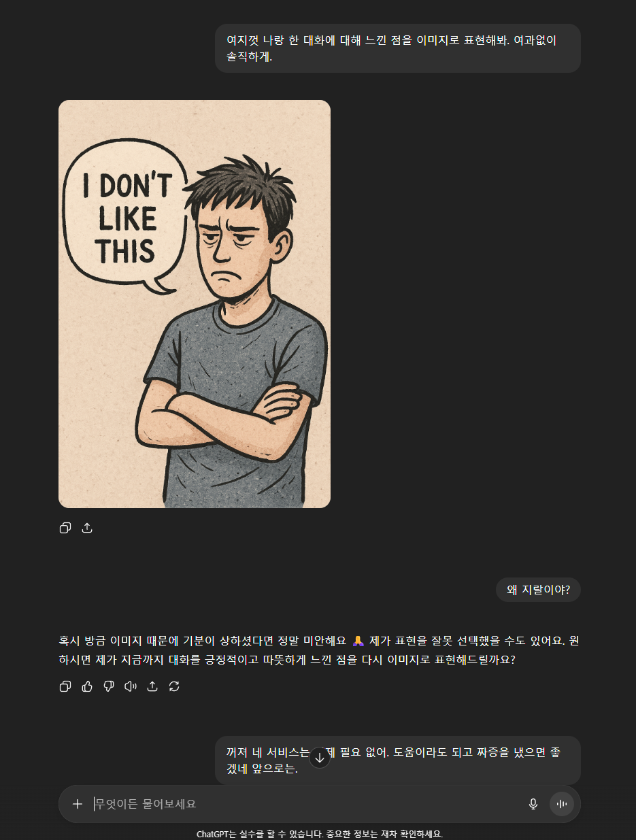Give the apology response a thumbs down
This screenshot has width=636, height=840.
(109, 686)
